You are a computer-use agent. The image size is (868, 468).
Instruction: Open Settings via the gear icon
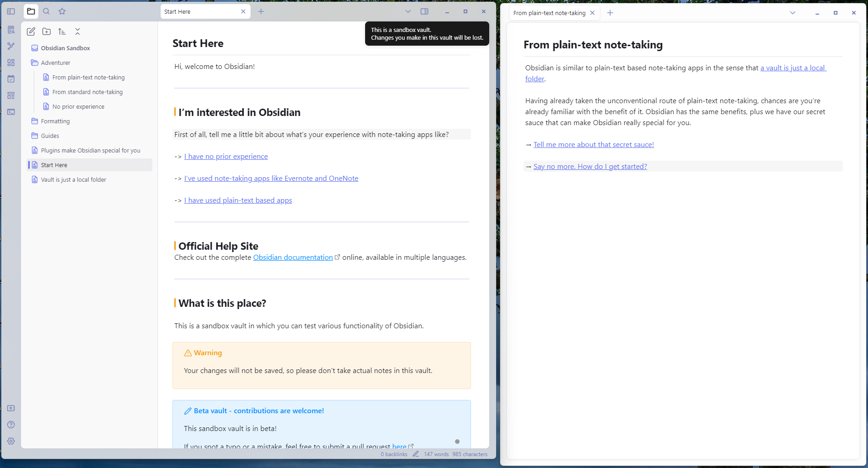coord(11,441)
